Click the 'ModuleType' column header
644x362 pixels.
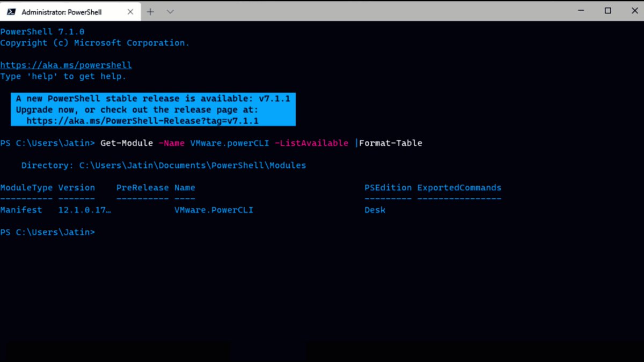26,188
